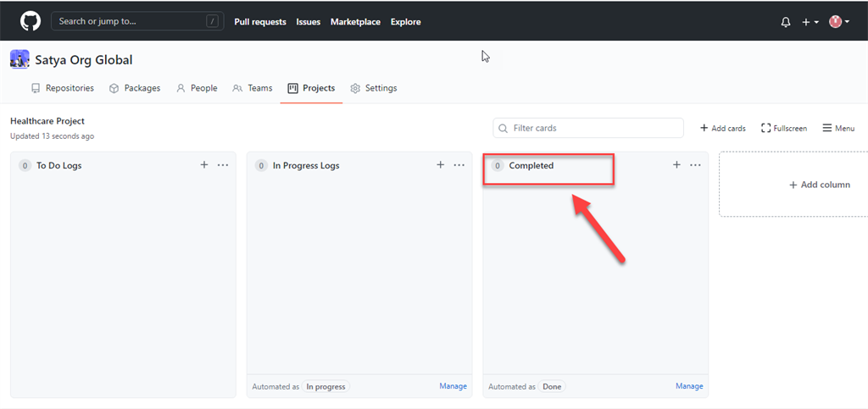Viewport: 868px width, 409px height.
Task: Click the GitHub logo icon
Action: coord(31,21)
